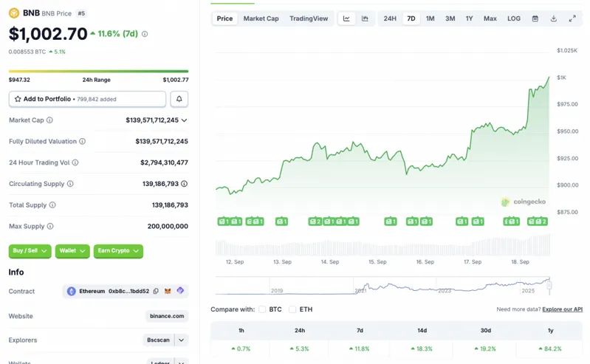Click the 2021 area in the mini overview chart
Viewport: 590px width, 364px height.
click(360, 291)
